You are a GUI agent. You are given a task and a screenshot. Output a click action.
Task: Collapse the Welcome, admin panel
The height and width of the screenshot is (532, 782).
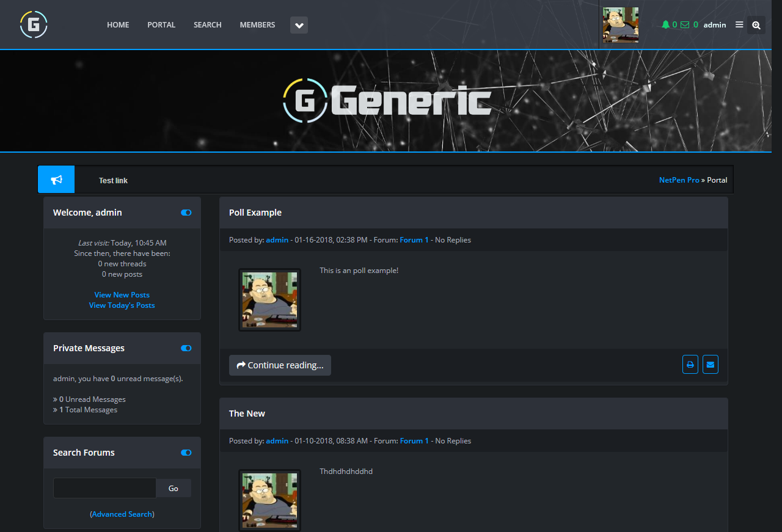coord(186,212)
